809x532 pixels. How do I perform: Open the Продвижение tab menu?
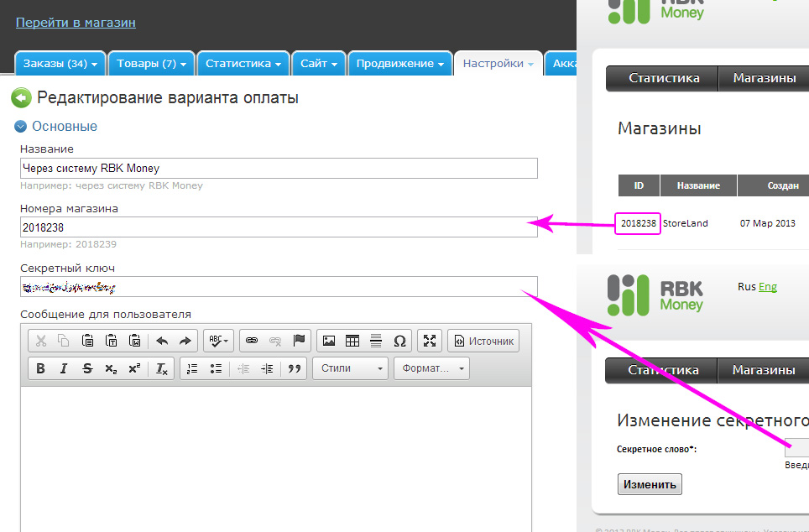pos(400,64)
